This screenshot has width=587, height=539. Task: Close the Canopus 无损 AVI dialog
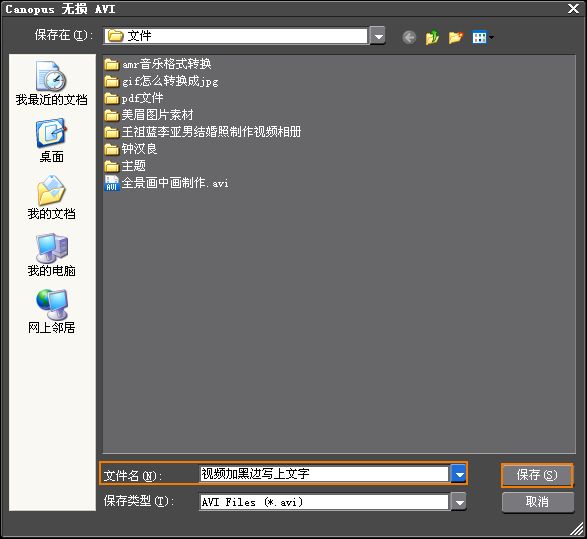pos(573,9)
